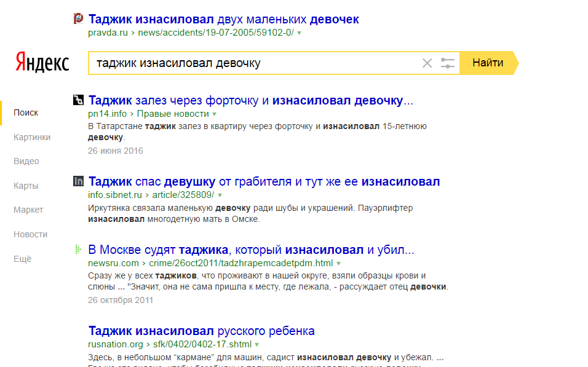Click the Яндекс logo
588x367 pixels.
[x=42, y=62]
